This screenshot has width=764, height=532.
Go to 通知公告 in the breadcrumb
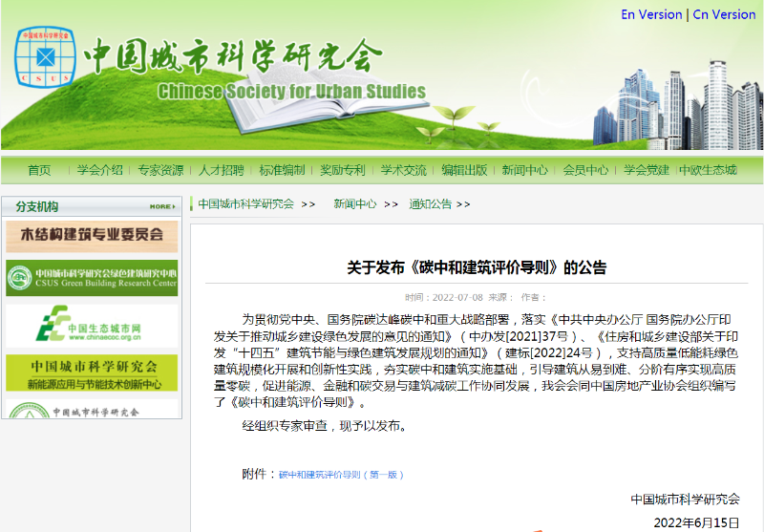point(431,204)
